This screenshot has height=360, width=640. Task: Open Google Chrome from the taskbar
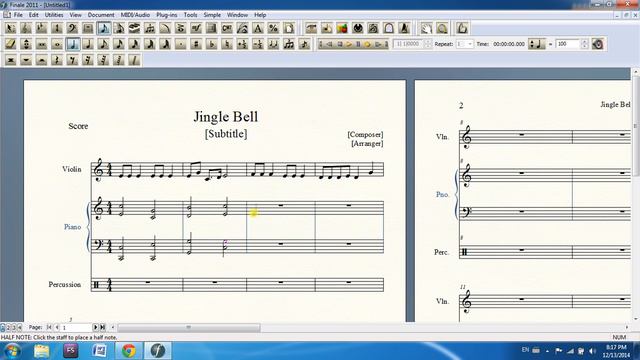click(x=129, y=351)
